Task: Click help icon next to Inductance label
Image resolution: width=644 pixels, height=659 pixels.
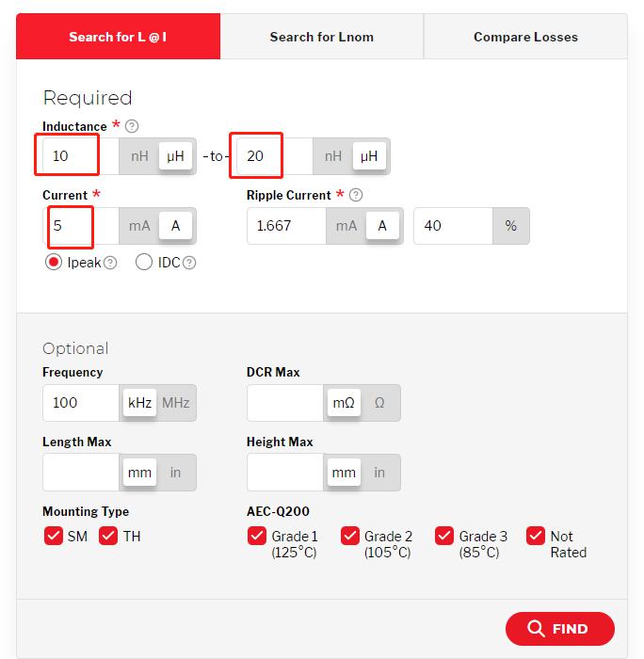Action: (x=132, y=126)
